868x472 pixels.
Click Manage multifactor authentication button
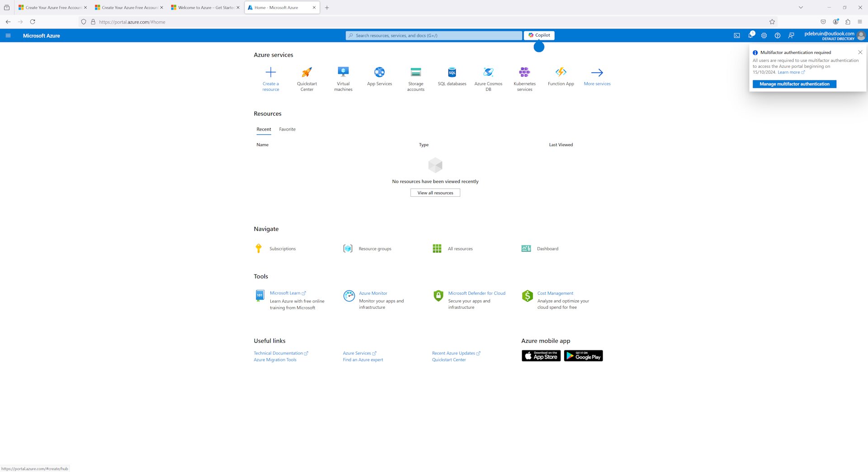(x=794, y=84)
